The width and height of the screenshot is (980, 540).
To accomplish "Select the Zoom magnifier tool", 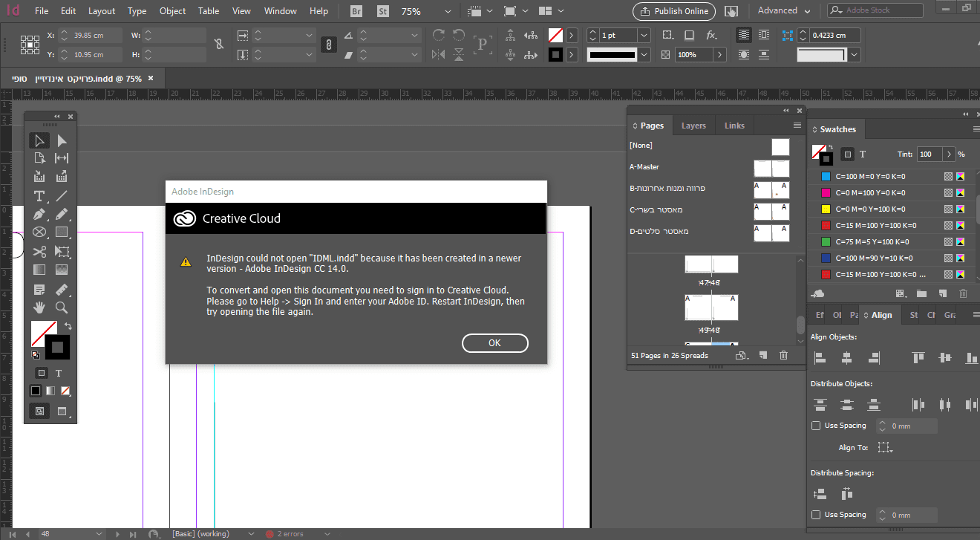I will (62, 308).
